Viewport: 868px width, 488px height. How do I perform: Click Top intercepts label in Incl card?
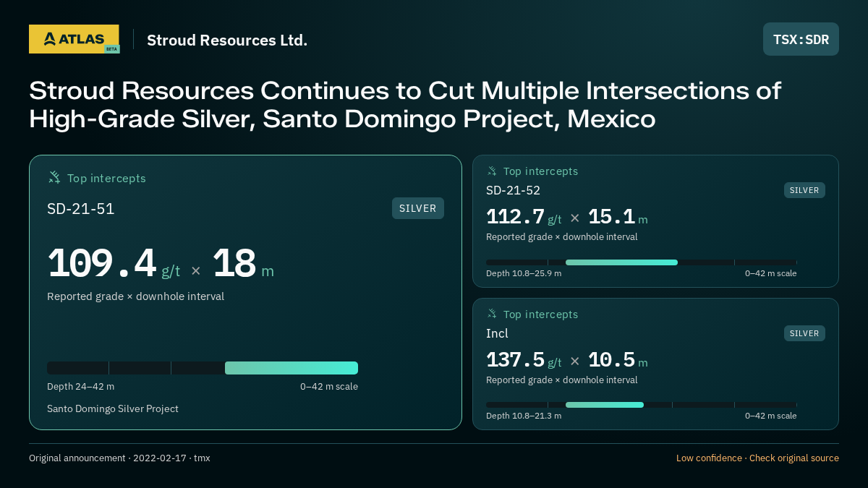(x=540, y=314)
